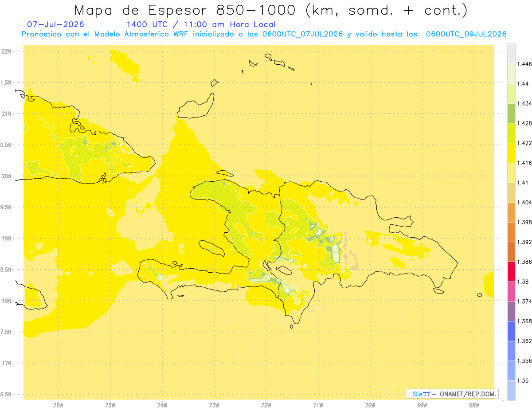Click the "20N" latitude label
The height and width of the screenshot is (411, 532).
[x=8, y=176]
